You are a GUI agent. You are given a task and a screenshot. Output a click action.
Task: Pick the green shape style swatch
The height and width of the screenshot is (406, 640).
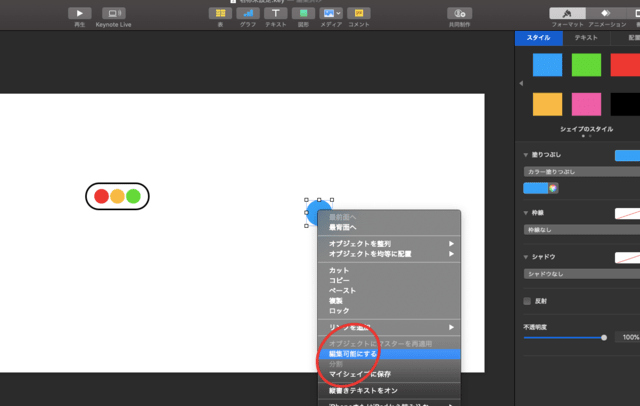587,65
